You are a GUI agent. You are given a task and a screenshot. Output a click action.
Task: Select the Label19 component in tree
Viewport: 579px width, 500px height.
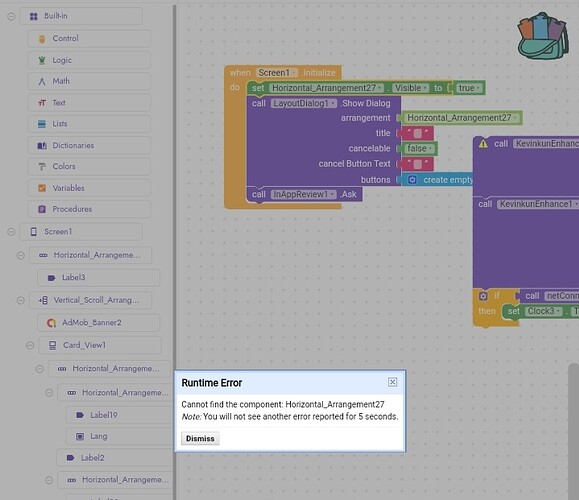click(118, 415)
